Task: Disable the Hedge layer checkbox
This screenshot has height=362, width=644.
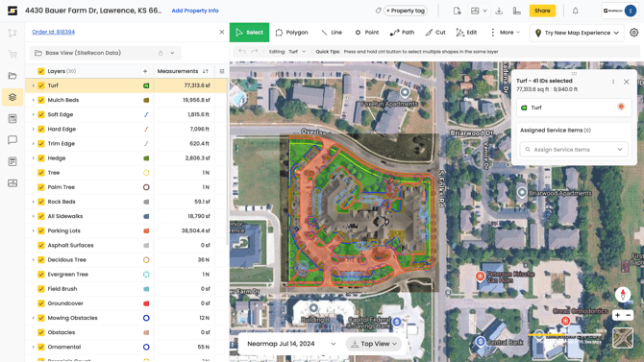Action: pos(41,158)
